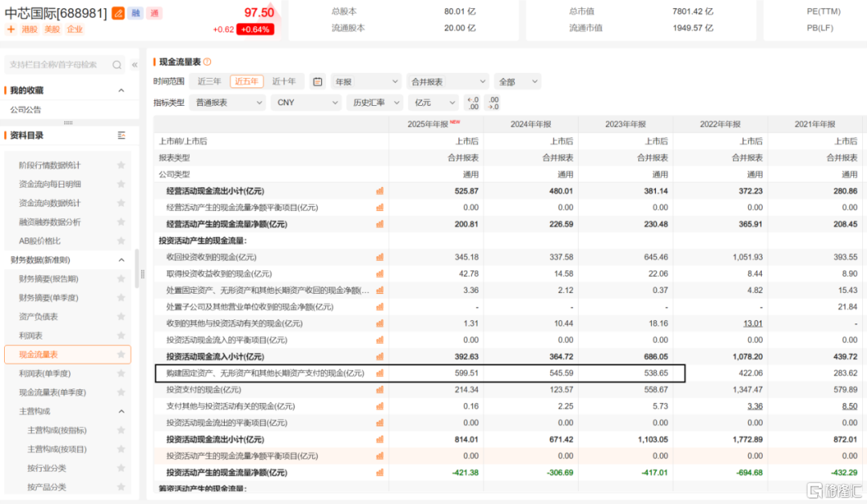Favorite 融资融券数据分析 with its star
This screenshot has height=504, width=867.
click(121, 222)
